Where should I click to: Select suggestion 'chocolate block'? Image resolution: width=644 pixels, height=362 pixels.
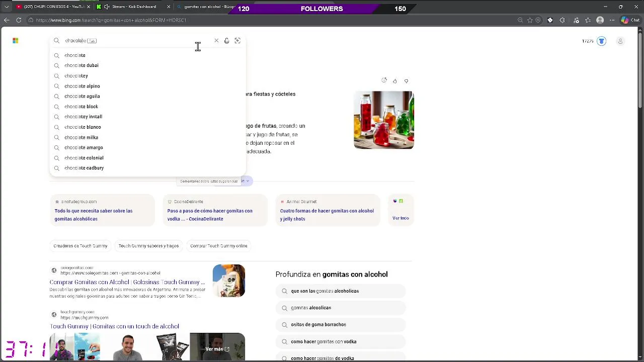coord(148,107)
